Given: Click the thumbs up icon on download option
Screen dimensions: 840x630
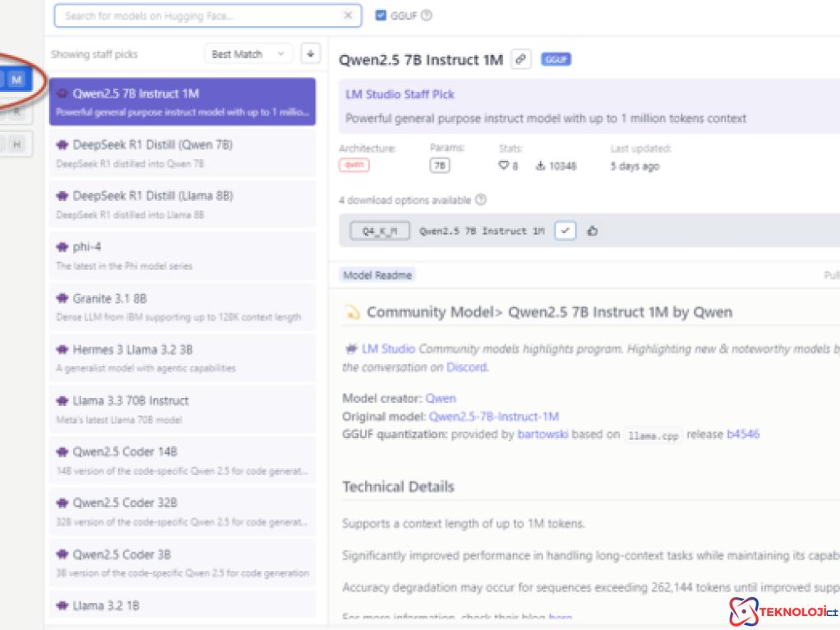Looking at the screenshot, I should click(x=592, y=231).
